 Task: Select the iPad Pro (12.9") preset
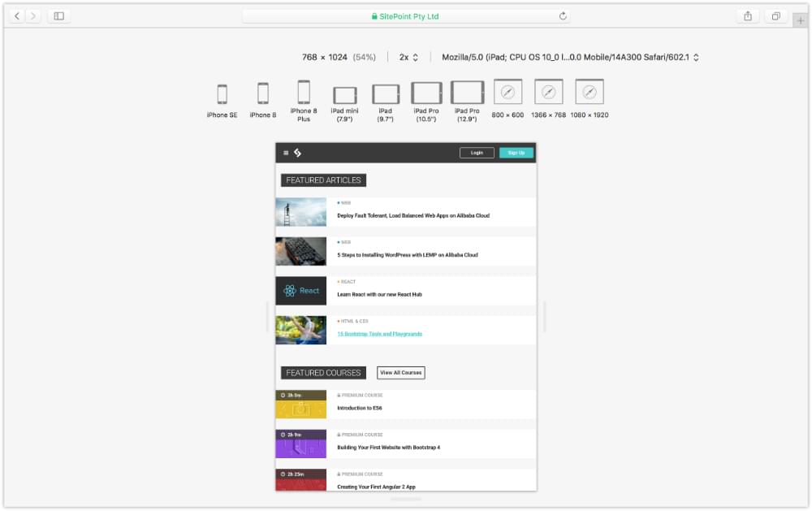click(x=467, y=102)
